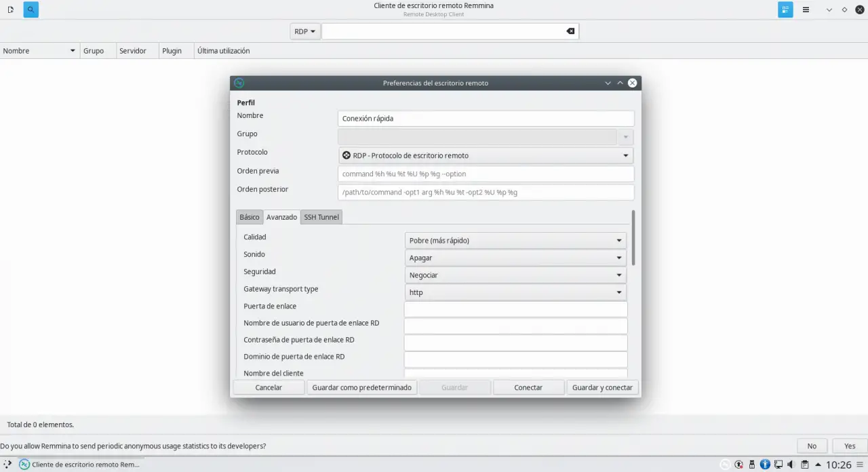The image size is (868, 472).
Task: Minimize the main Remmina window
Action: pyautogui.click(x=829, y=9)
